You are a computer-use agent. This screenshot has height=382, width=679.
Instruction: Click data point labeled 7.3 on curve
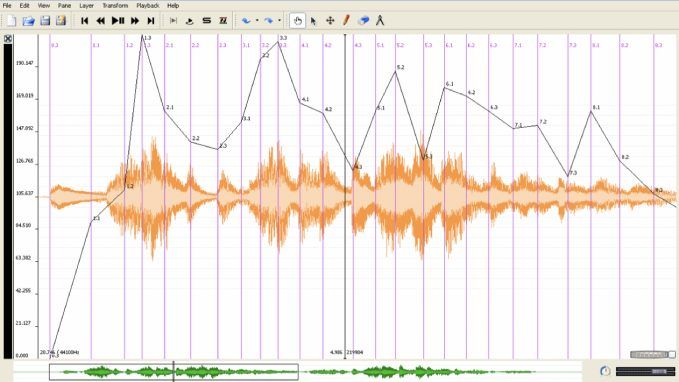[x=568, y=176]
